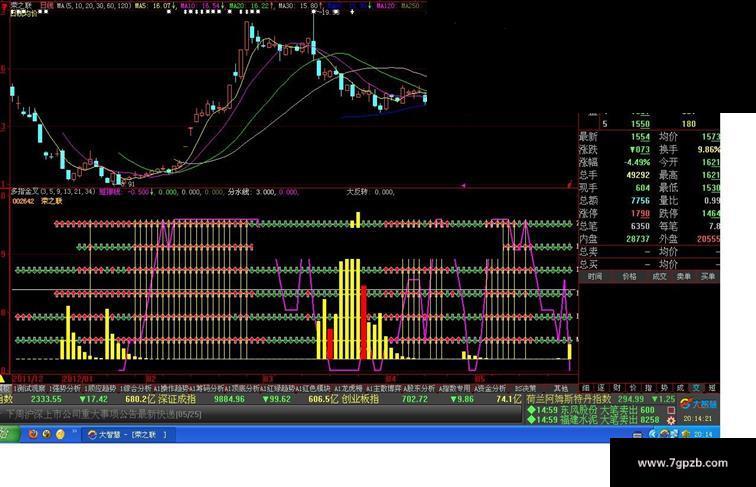Click the 福建水泥 大笔卖出 alert

tap(594, 420)
